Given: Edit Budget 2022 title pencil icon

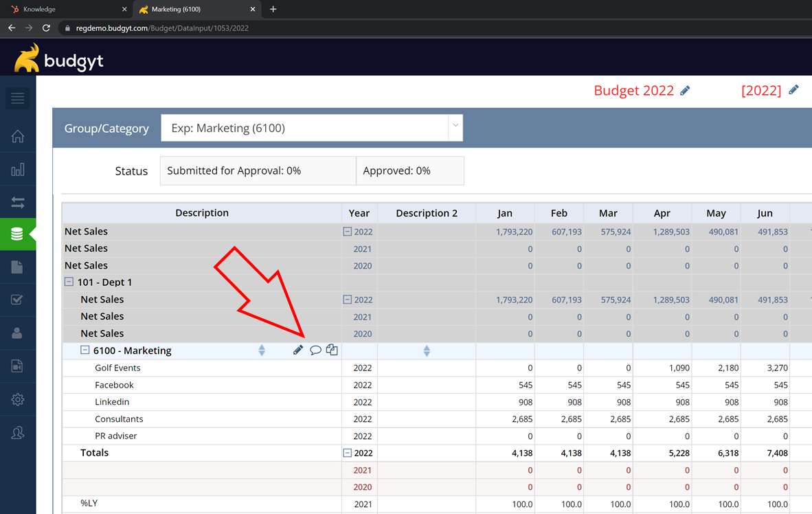Looking at the screenshot, I should [x=685, y=91].
